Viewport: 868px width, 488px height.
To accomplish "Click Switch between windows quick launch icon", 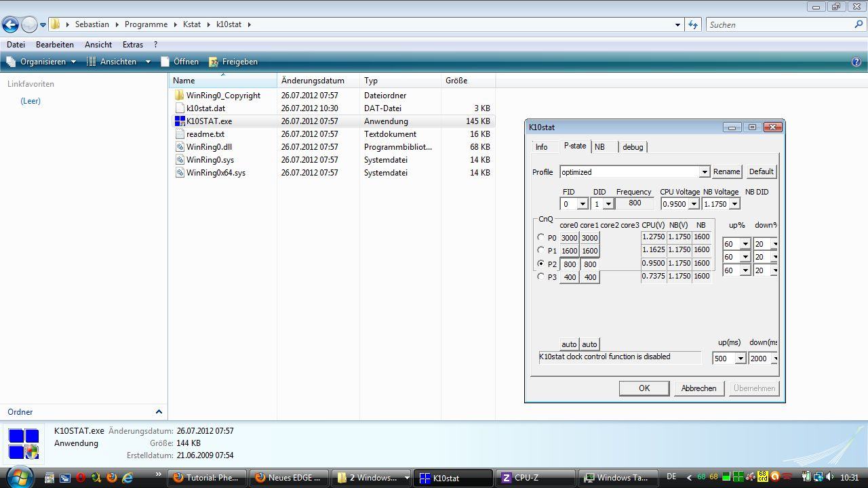I will tap(65, 478).
